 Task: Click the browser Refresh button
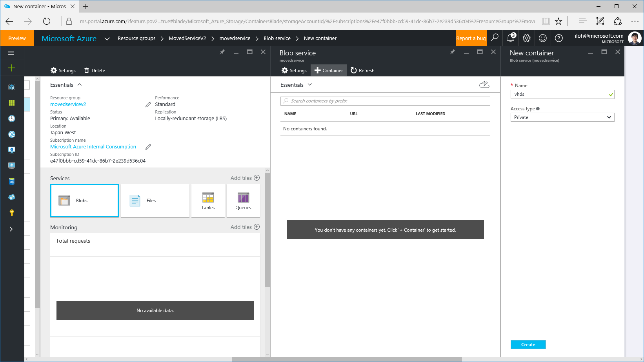(47, 21)
